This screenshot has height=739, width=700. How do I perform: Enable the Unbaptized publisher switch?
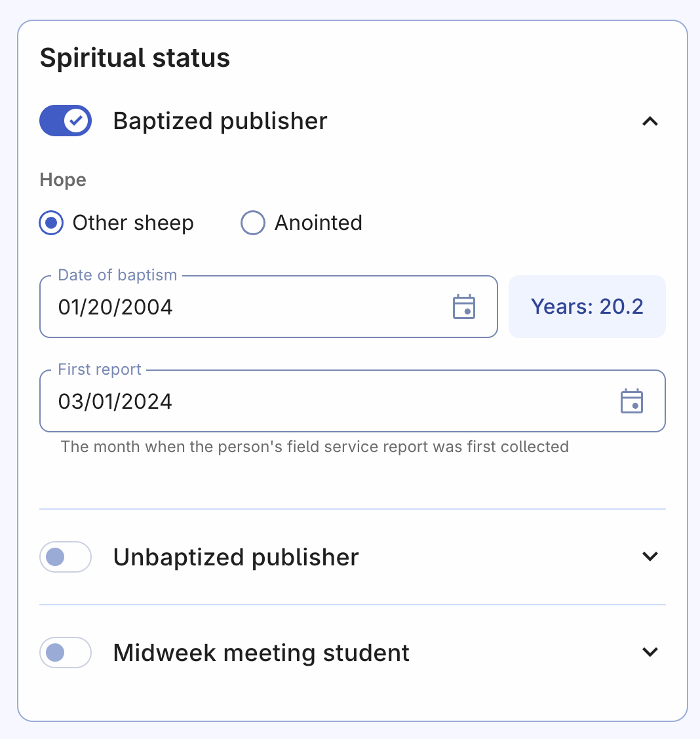(66, 557)
